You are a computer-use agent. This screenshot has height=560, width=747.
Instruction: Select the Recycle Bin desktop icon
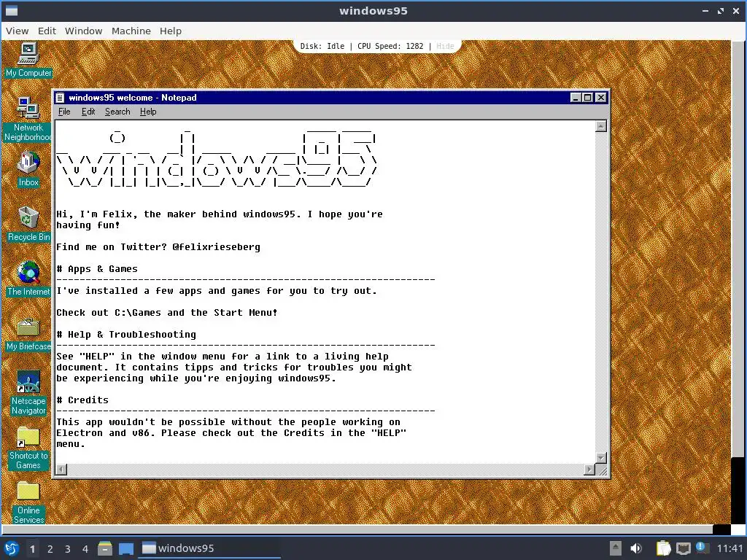(28, 224)
